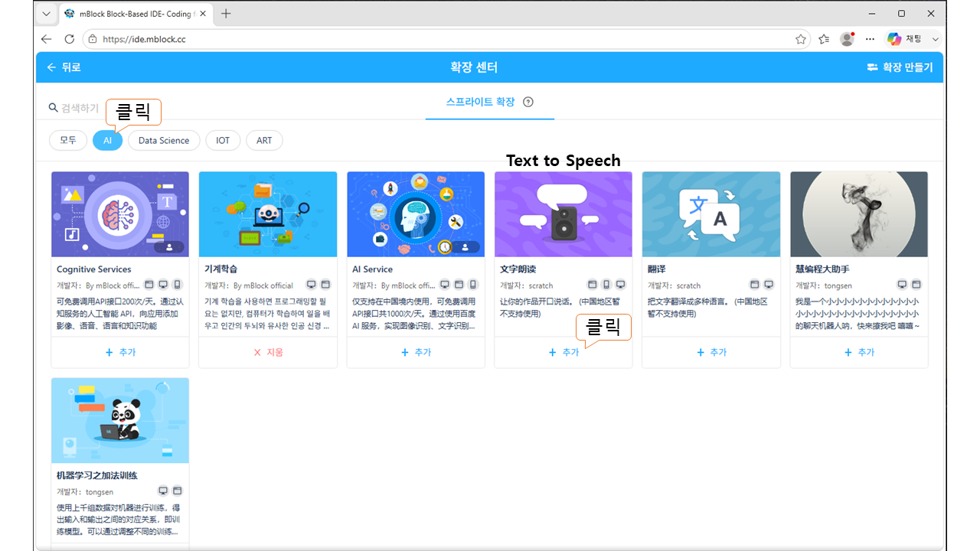Click the desktop icon on 翻译 card
The width and height of the screenshot is (980, 551).
pyautogui.click(x=768, y=285)
